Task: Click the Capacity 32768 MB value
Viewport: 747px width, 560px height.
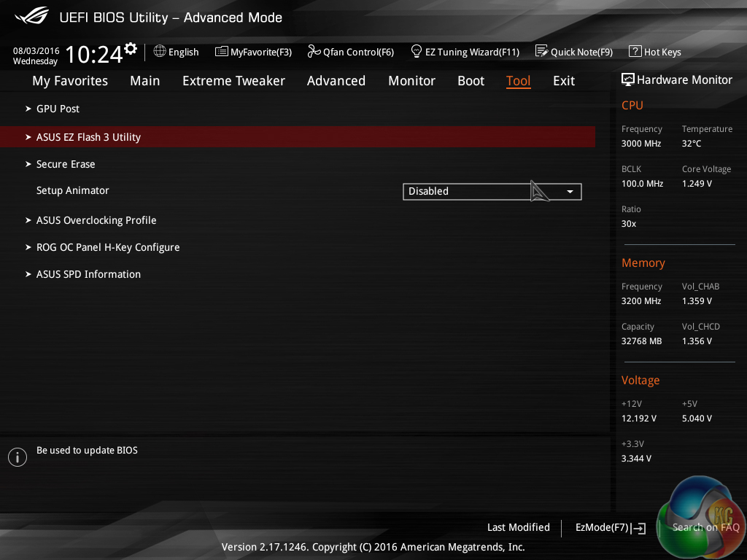Action: 641,341
